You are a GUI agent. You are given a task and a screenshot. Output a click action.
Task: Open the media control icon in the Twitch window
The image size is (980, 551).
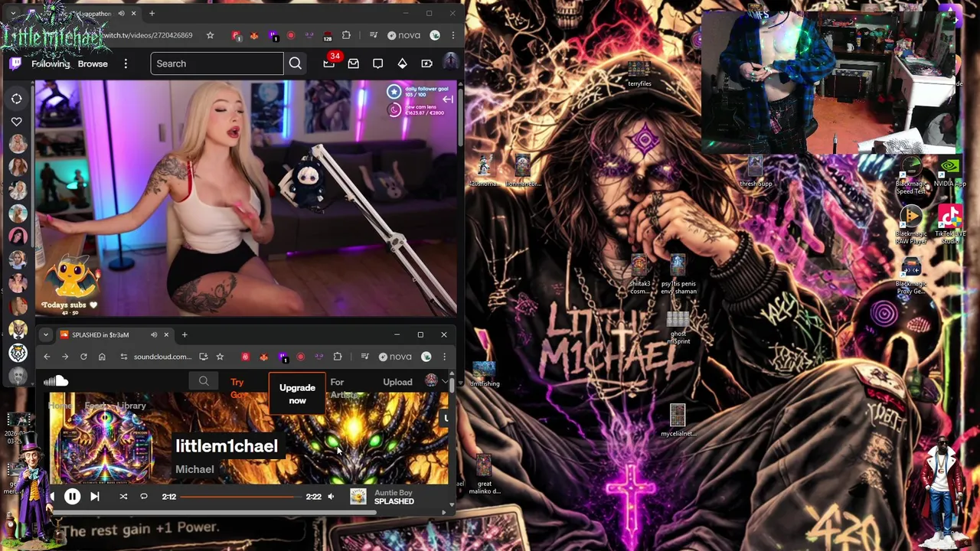(373, 35)
